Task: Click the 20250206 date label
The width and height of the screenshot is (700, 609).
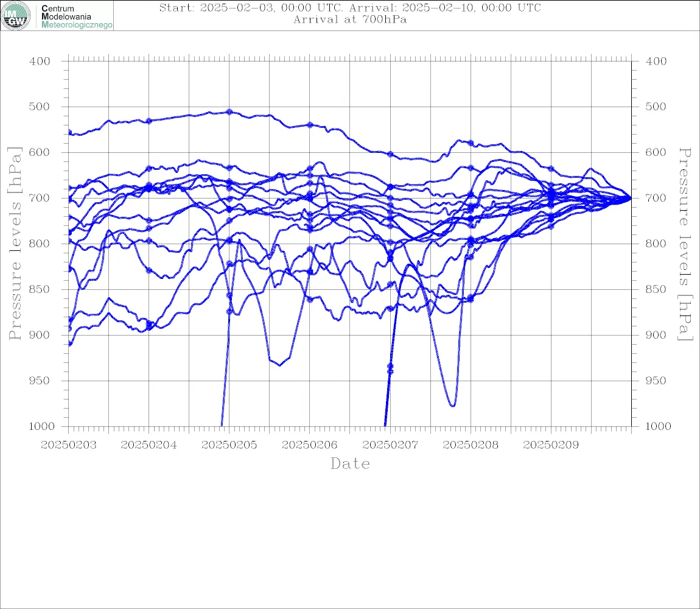Action: 309,445
